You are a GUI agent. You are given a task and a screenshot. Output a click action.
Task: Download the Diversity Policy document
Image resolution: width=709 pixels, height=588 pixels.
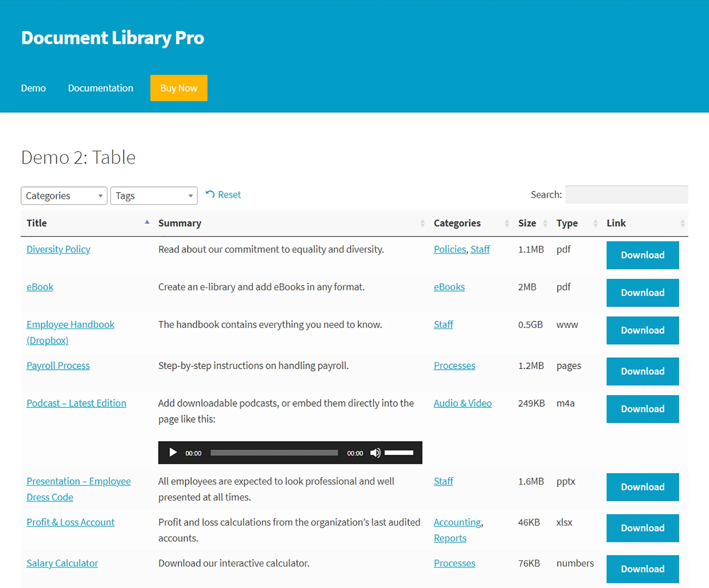click(x=642, y=255)
